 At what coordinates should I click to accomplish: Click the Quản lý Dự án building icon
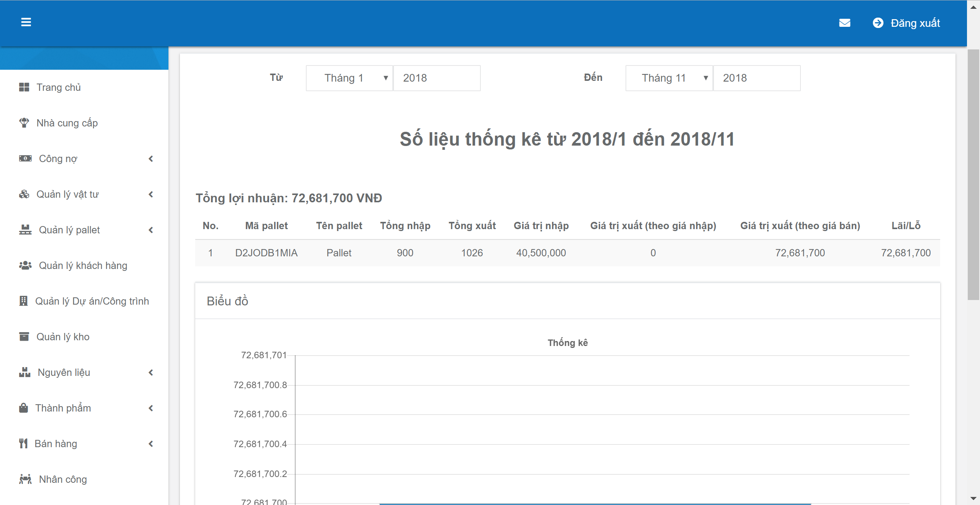click(x=24, y=301)
